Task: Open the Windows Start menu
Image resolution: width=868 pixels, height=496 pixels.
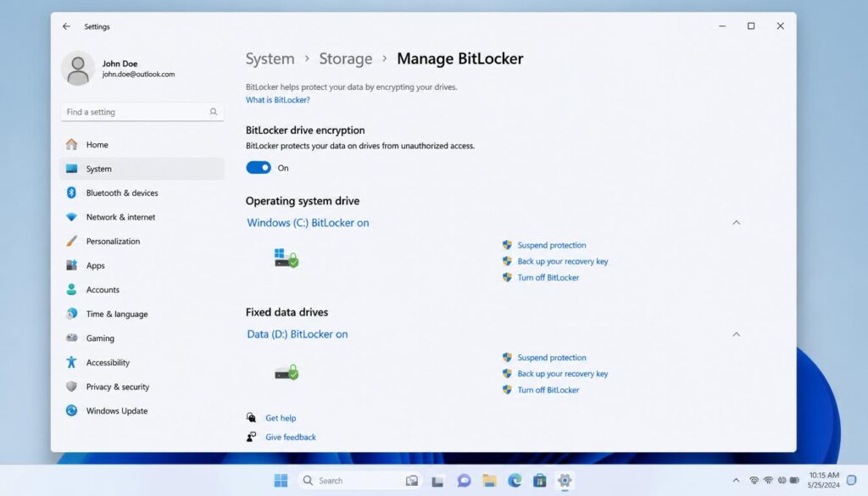Action: pyautogui.click(x=281, y=481)
